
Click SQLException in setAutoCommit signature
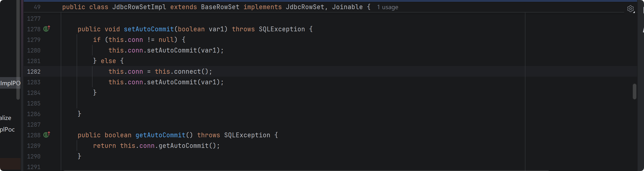click(x=282, y=29)
